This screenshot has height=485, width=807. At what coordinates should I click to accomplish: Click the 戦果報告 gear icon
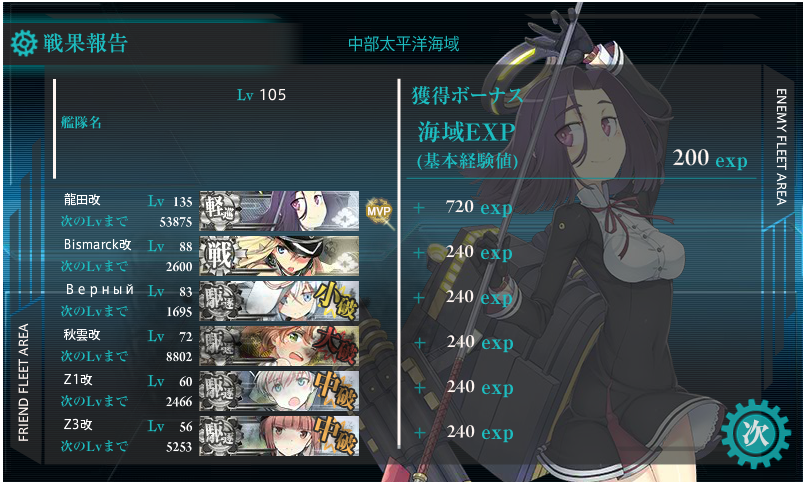click(x=24, y=43)
